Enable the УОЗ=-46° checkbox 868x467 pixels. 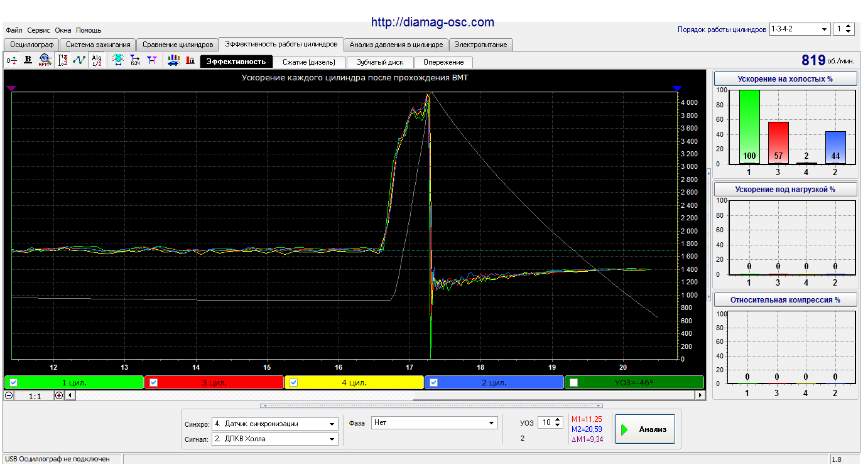tap(573, 382)
